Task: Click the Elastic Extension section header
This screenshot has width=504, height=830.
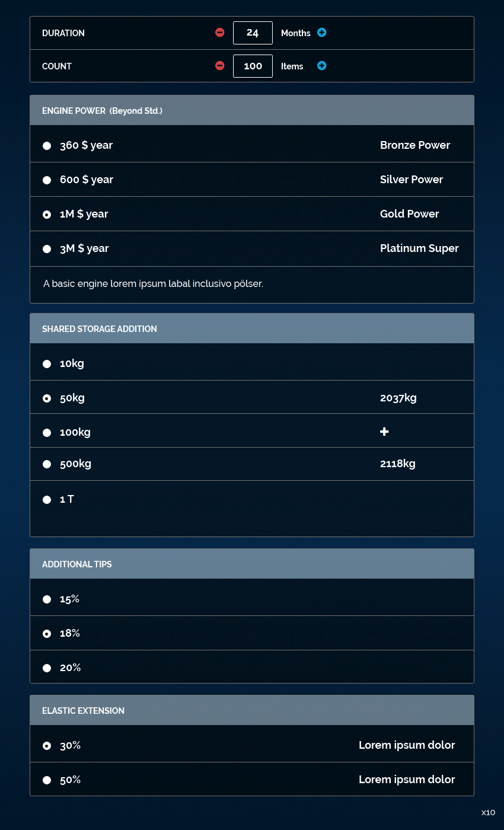Action: pos(252,710)
